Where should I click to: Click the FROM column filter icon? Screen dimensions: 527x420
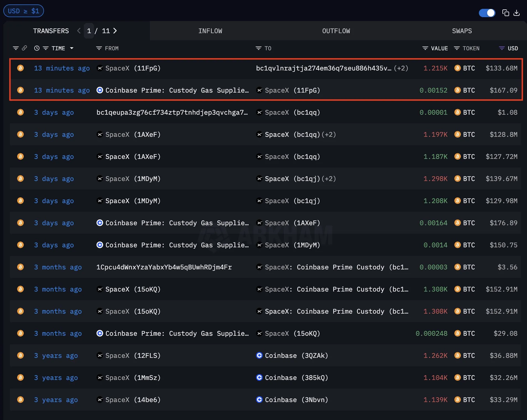pyautogui.click(x=99, y=48)
